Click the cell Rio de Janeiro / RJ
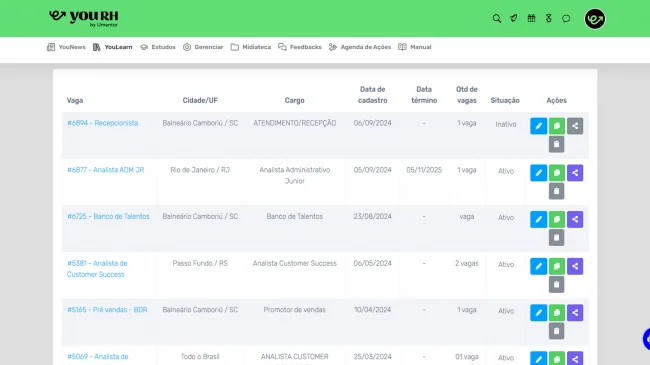 (x=200, y=170)
